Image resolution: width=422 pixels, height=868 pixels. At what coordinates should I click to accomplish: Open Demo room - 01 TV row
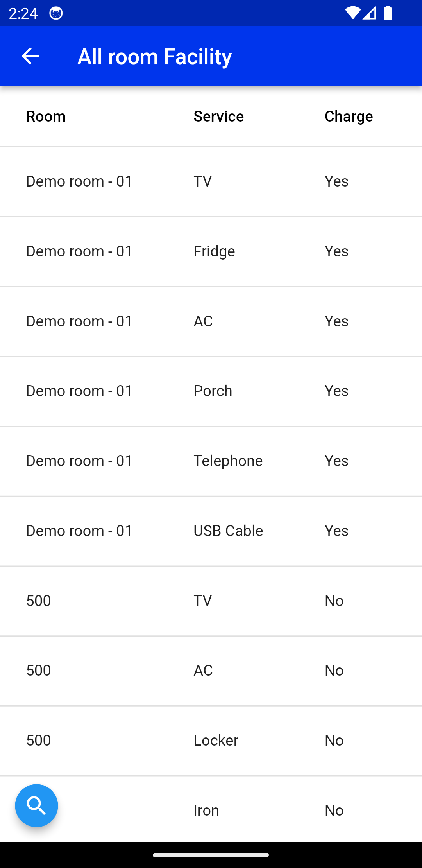pyautogui.click(x=211, y=181)
